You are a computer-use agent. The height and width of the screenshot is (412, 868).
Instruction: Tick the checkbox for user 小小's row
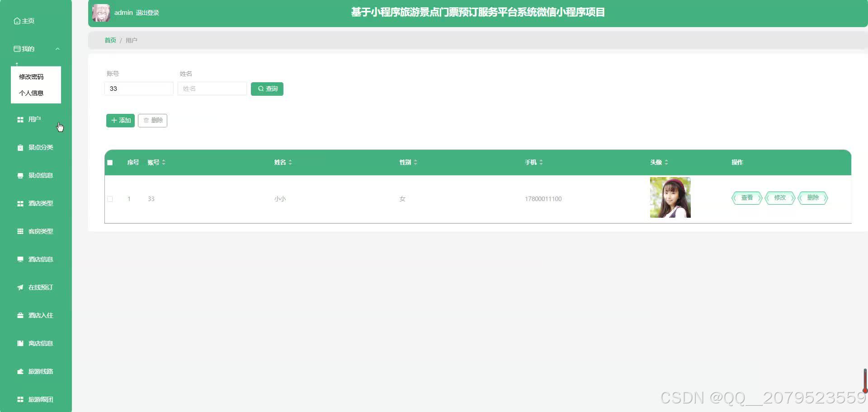click(110, 199)
